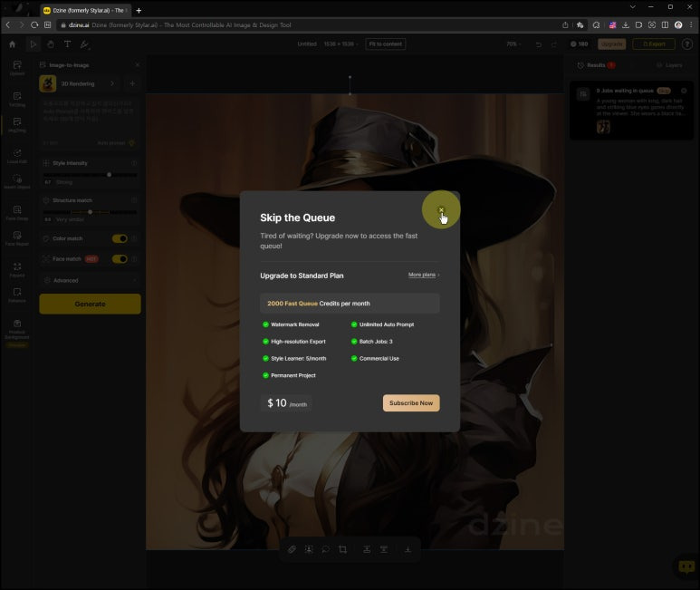This screenshot has height=590, width=700.
Task: Select the Text tool
Action: [x=67, y=44]
